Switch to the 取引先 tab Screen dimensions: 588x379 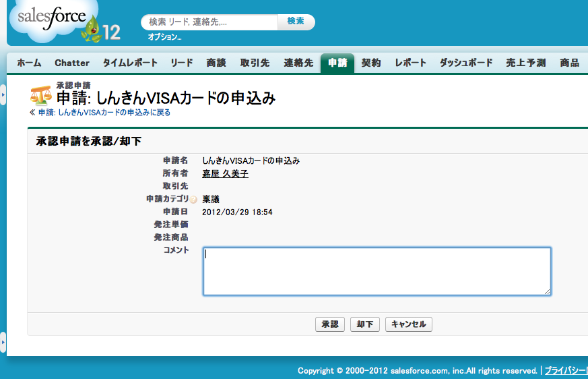coord(255,63)
